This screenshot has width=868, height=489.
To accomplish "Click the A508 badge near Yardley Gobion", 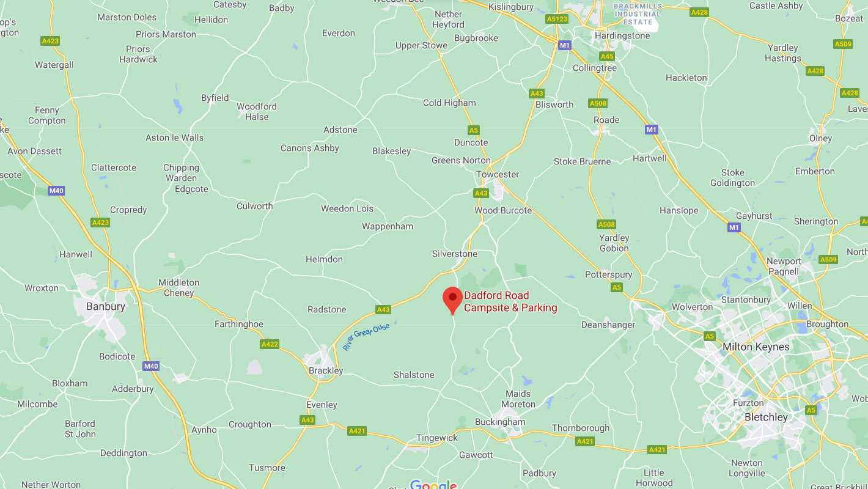I will 606,224.
